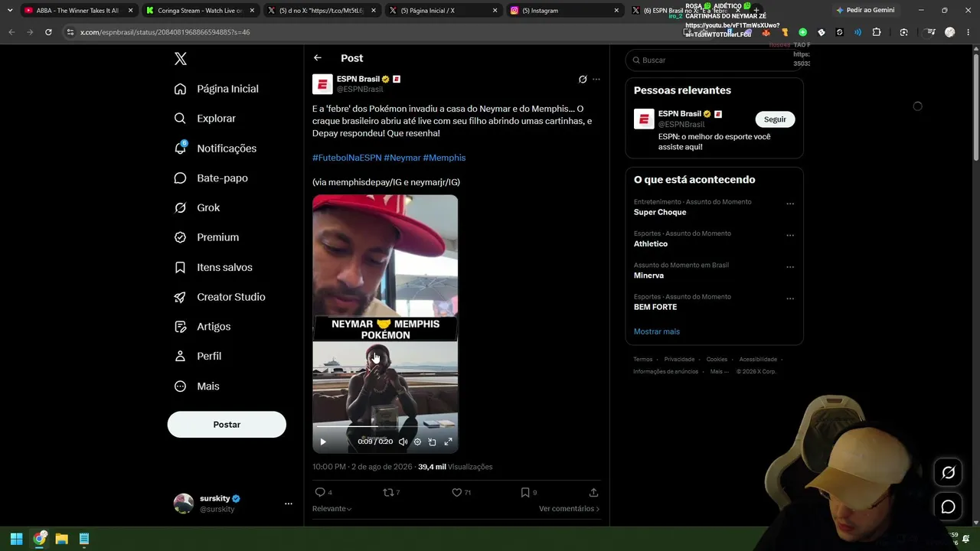Image resolution: width=980 pixels, height=551 pixels.
Task: Open Notepad from the taskbar
Action: 84,539
